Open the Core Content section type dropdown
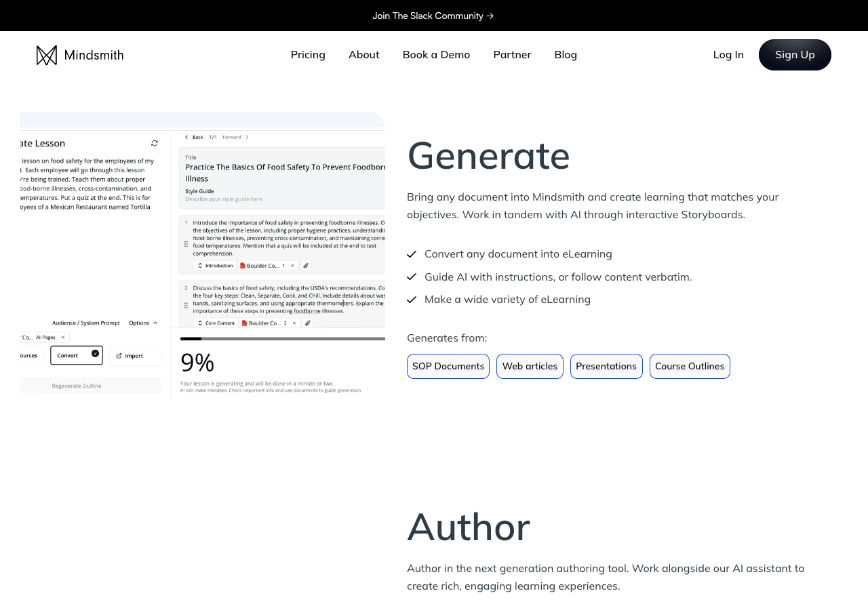The height and width of the screenshot is (610, 868). [x=216, y=323]
